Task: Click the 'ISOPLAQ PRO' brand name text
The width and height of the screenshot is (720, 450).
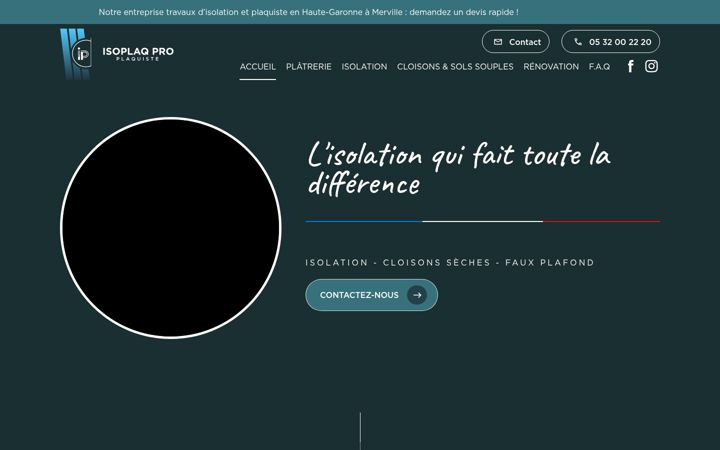Action: (x=138, y=51)
